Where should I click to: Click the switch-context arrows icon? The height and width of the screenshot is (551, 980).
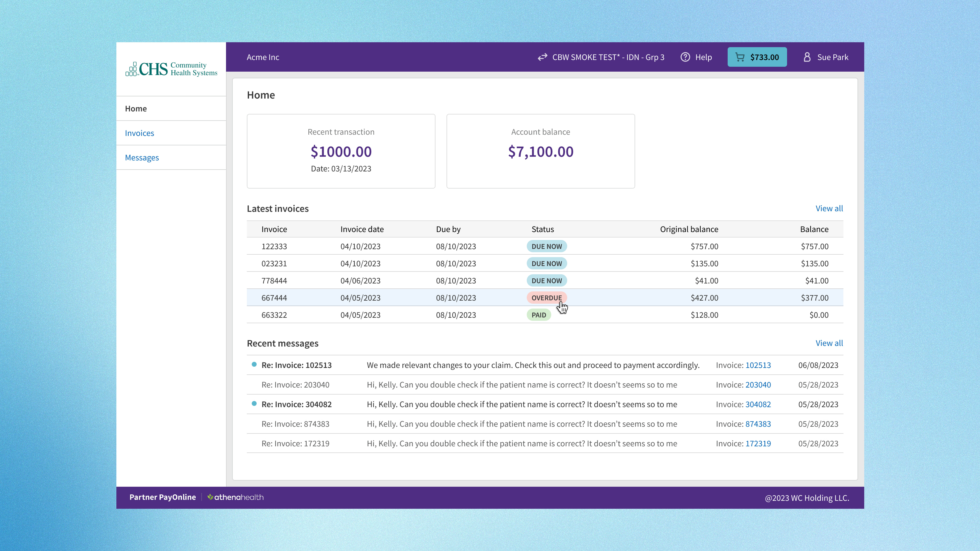(x=542, y=57)
